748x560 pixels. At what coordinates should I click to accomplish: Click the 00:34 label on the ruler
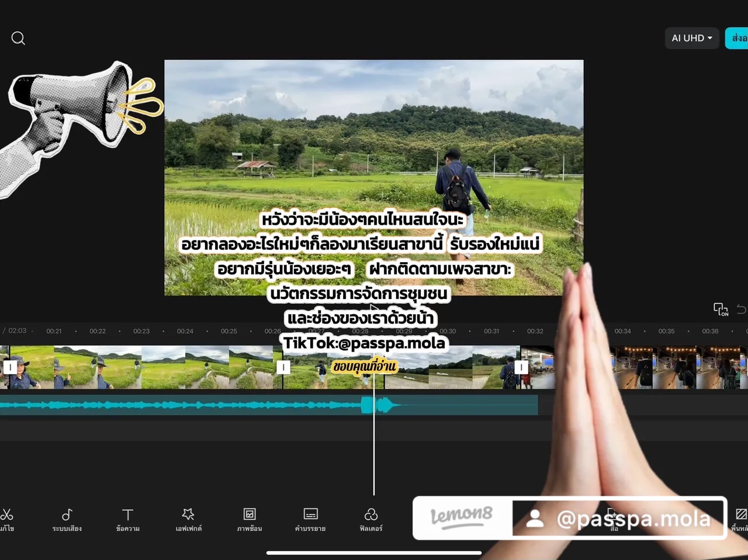623,331
